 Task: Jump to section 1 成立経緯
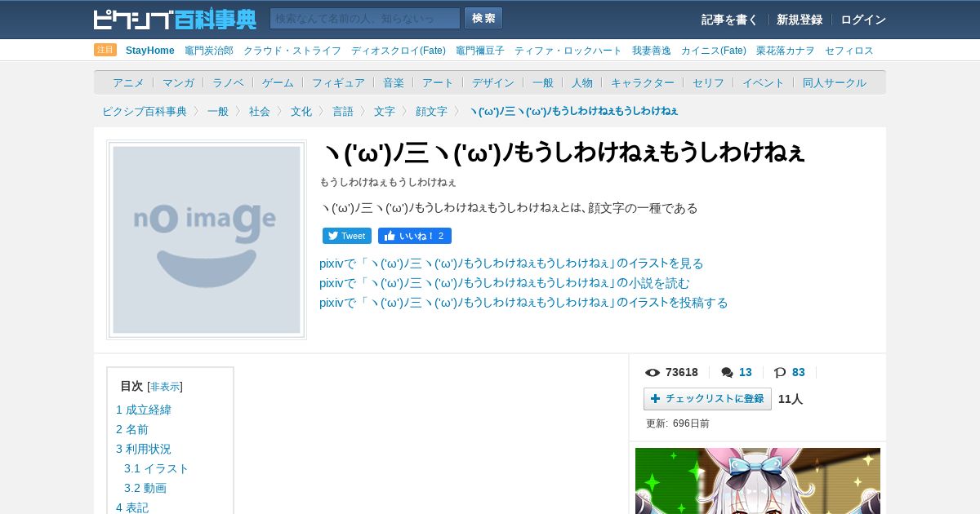point(144,410)
